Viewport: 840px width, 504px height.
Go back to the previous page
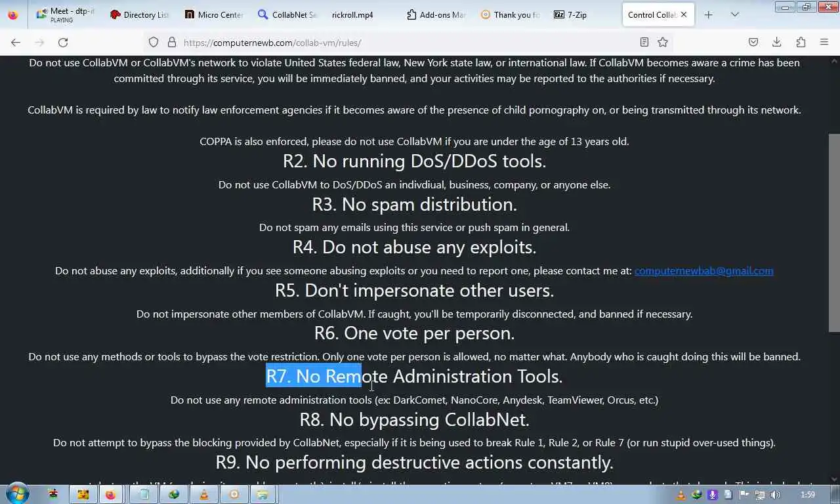(x=16, y=42)
